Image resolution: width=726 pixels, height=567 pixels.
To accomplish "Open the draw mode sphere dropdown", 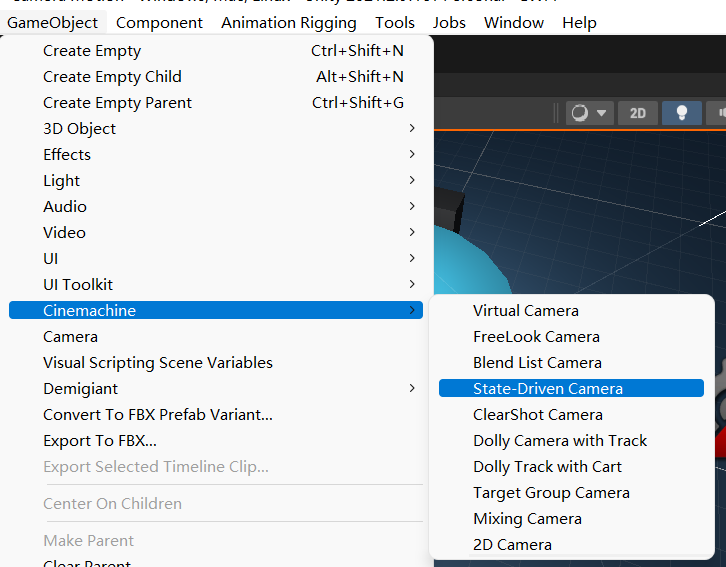I will pos(588,113).
